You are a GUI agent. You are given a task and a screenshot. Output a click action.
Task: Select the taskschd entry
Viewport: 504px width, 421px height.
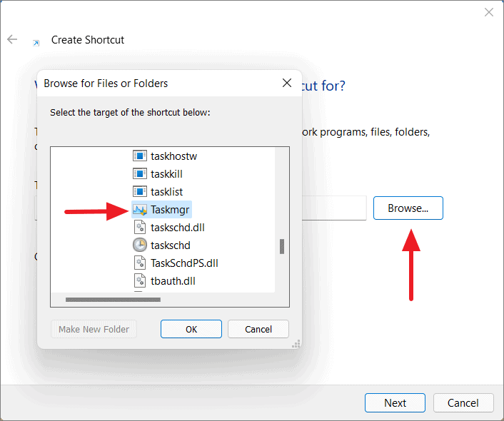(161, 245)
